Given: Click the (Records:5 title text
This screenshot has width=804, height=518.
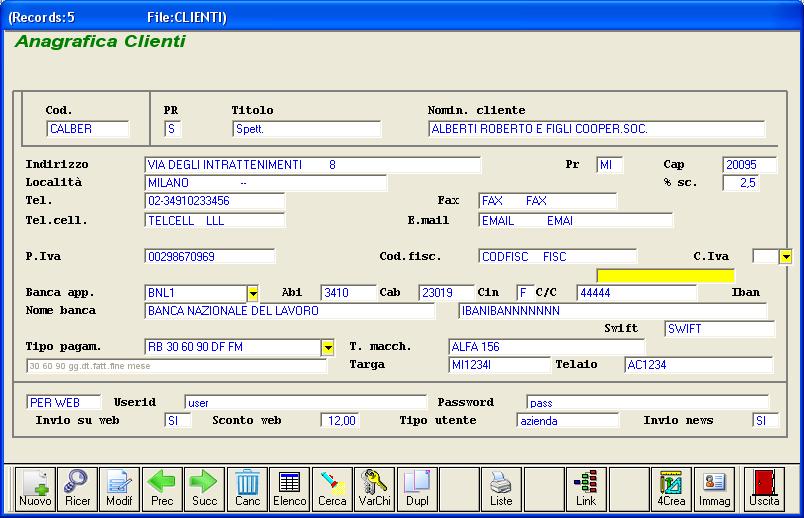Looking at the screenshot, I should tap(42, 17).
